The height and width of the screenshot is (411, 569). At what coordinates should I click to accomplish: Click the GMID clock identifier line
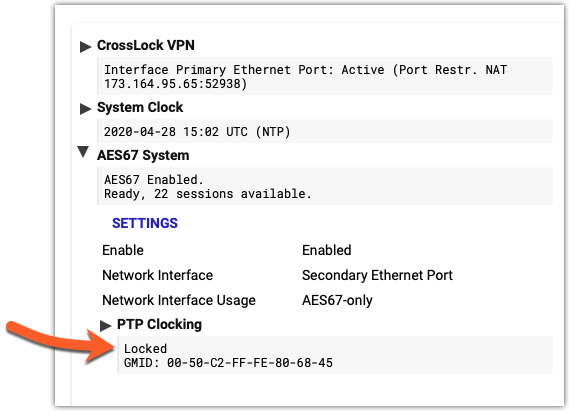pyautogui.click(x=228, y=363)
